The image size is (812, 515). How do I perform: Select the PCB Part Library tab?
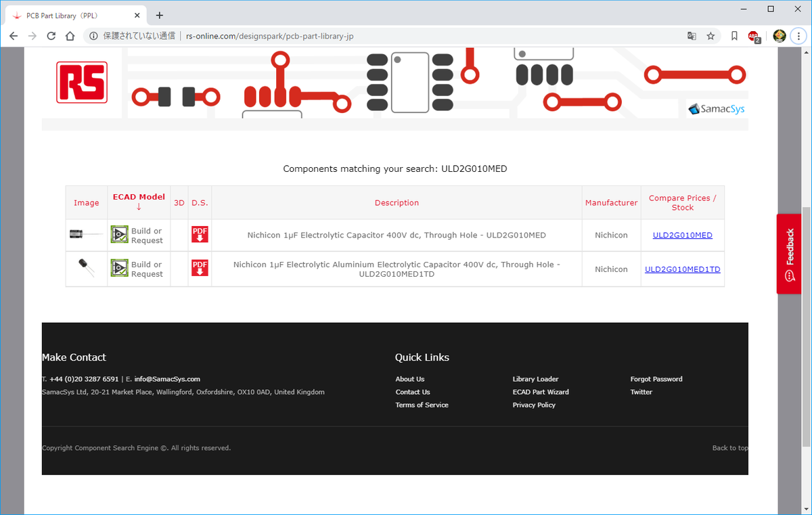(77, 15)
